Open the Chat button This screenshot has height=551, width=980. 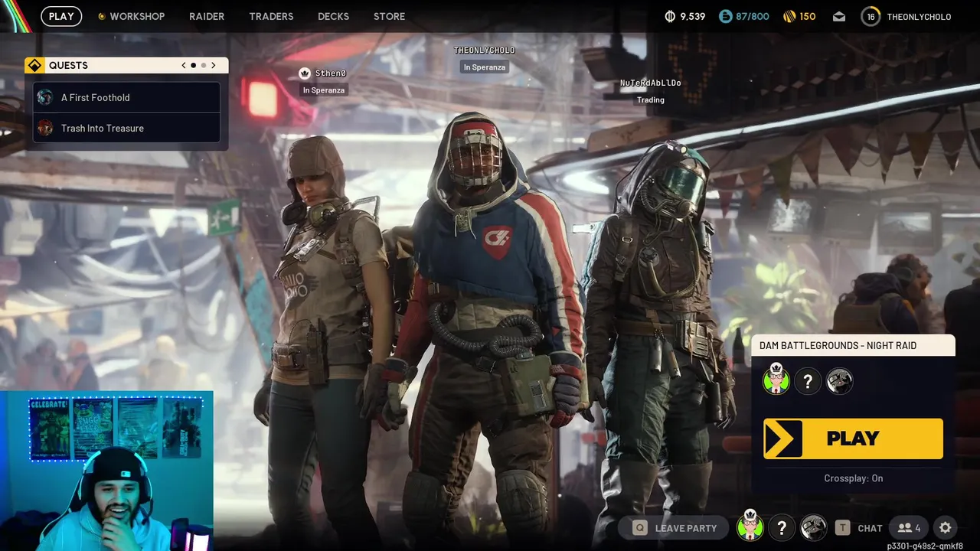coord(870,528)
